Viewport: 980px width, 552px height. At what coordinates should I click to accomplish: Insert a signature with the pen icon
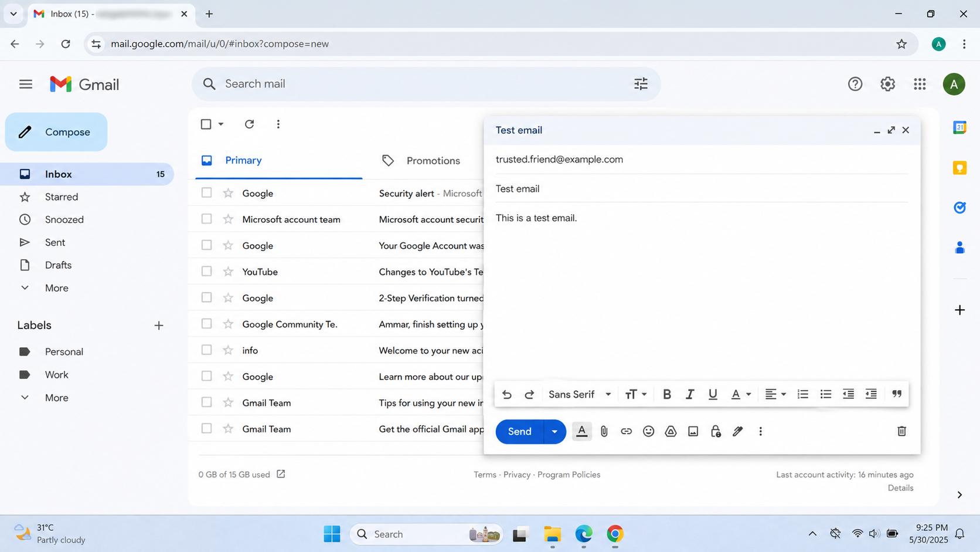tap(738, 431)
